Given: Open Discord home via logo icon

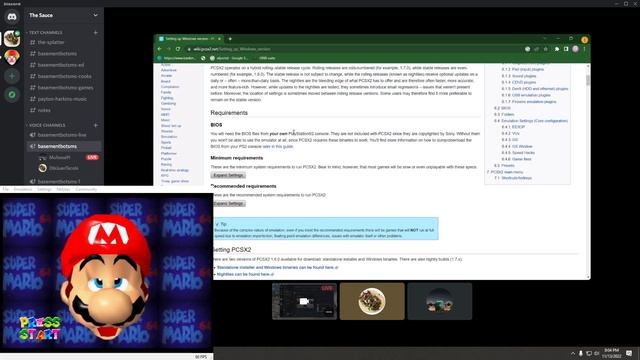Looking at the screenshot, I should 12,17.
